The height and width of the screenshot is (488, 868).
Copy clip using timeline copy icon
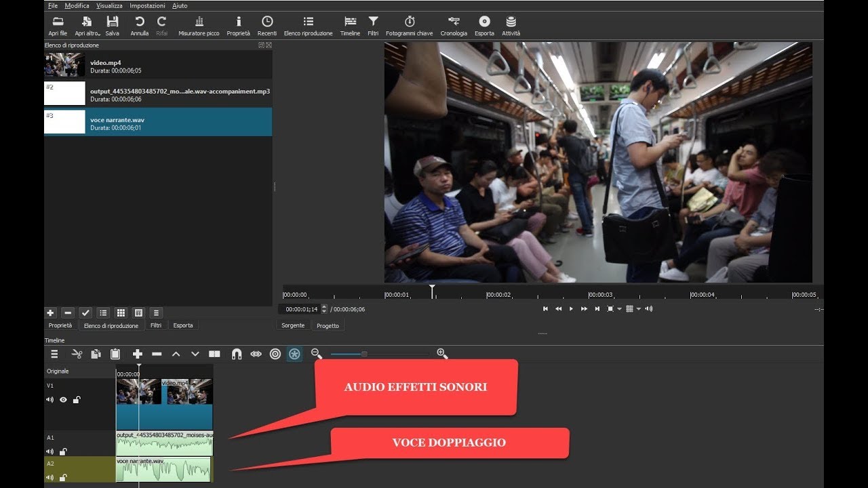pyautogui.click(x=96, y=354)
